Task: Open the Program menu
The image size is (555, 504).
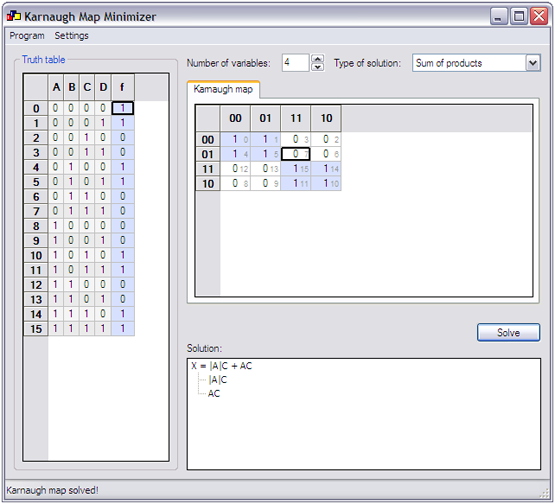Action: pyautogui.click(x=27, y=36)
